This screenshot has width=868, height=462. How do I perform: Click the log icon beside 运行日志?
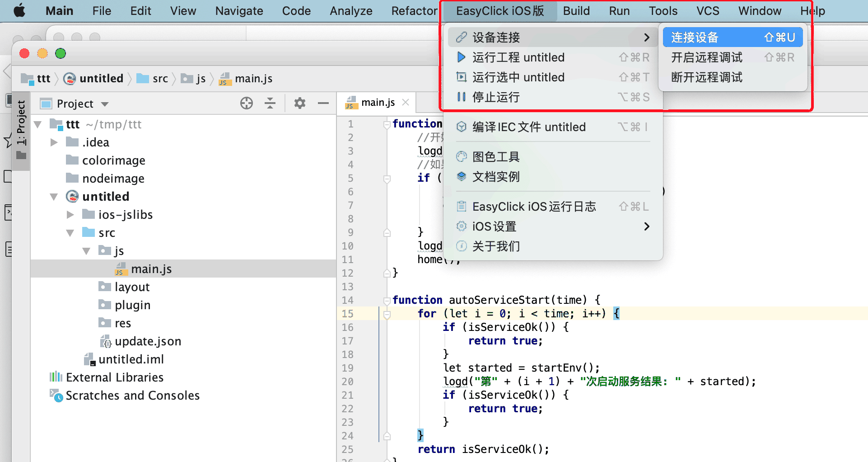click(461, 207)
